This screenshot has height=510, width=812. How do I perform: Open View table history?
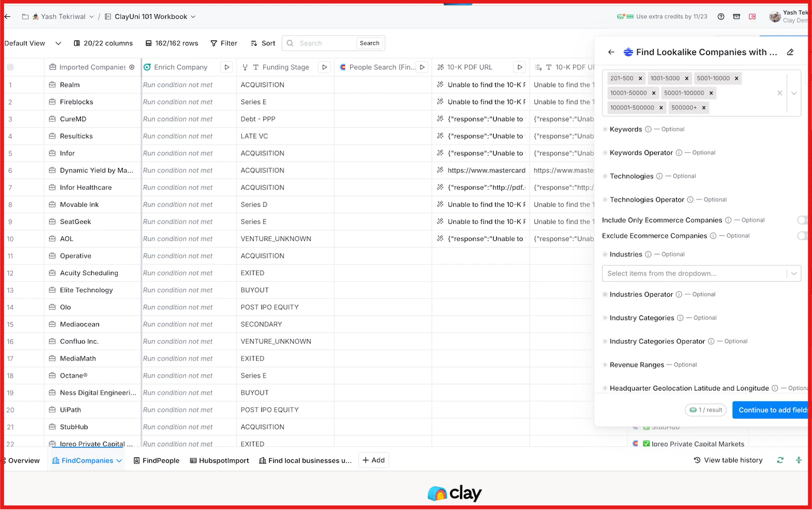pos(728,460)
